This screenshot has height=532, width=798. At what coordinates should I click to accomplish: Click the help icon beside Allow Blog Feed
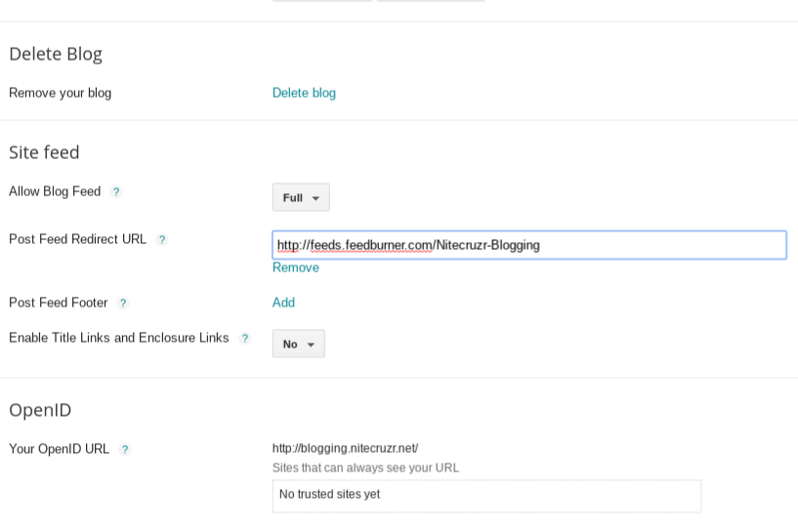pyautogui.click(x=116, y=192)
